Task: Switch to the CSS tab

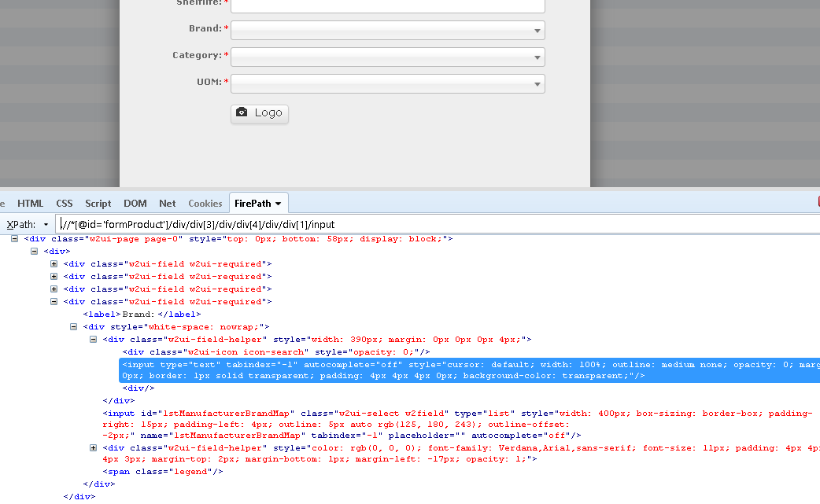Action: point(65,203)
